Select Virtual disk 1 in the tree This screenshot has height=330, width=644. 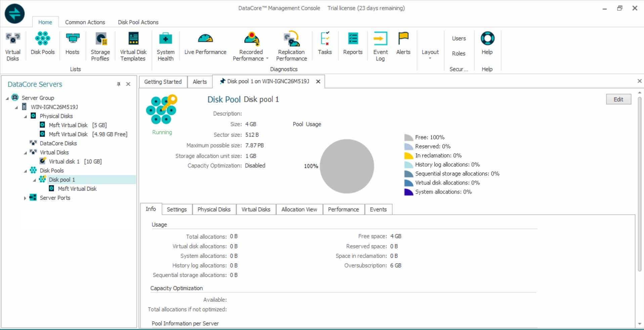tap(65, 161)
